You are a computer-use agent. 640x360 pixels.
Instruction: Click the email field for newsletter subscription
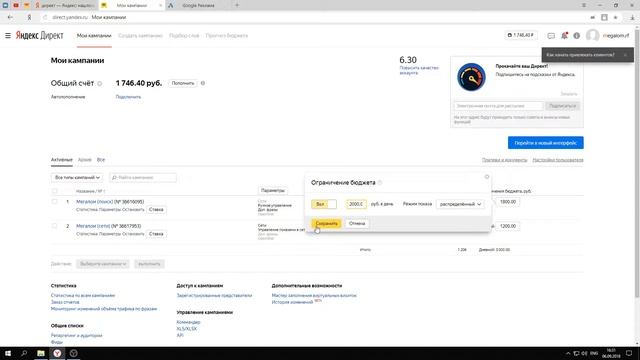click(498, 106)
